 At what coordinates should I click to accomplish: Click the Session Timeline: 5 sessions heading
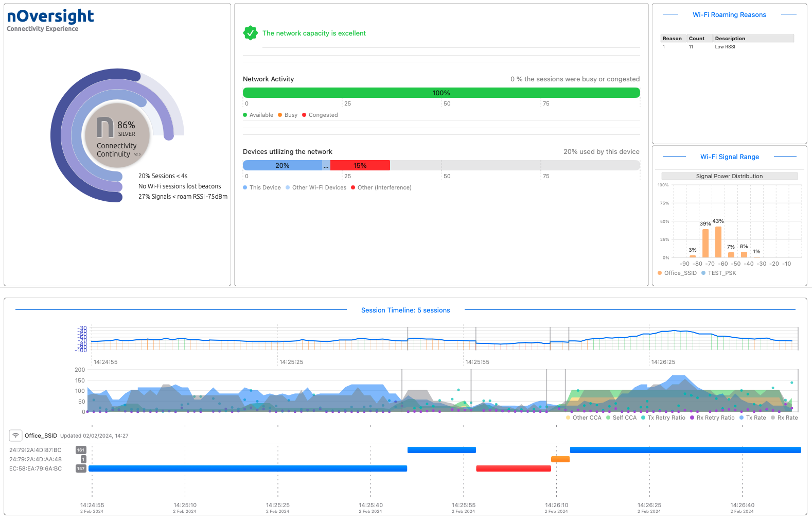point(405,310)
